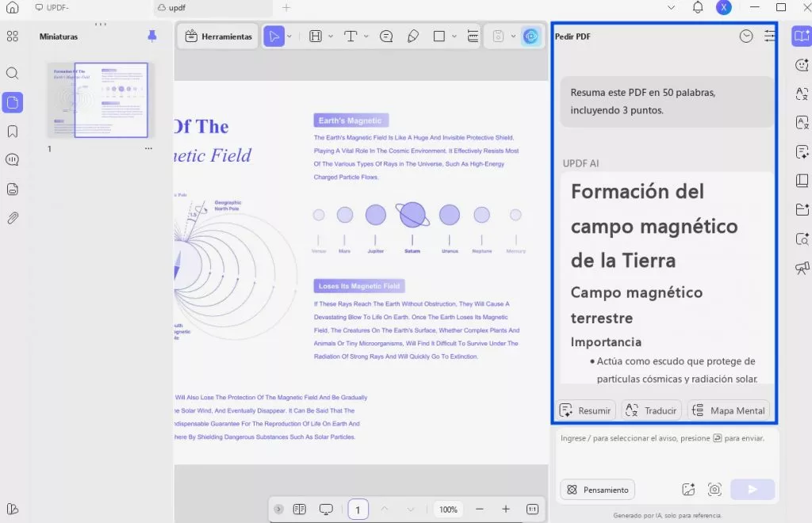
Task: Go to the UPDF home screen icon
Action: pyautogui.click(x=13, y=7)
